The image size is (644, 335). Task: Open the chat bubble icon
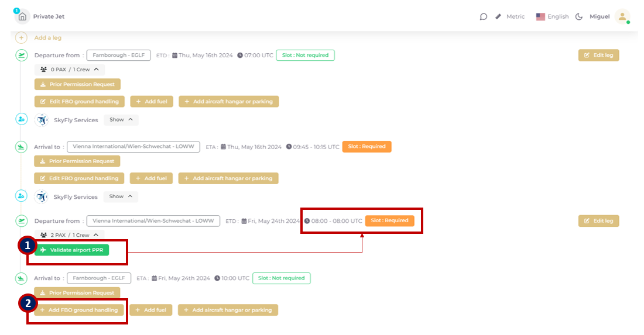[x=483, y=16]
